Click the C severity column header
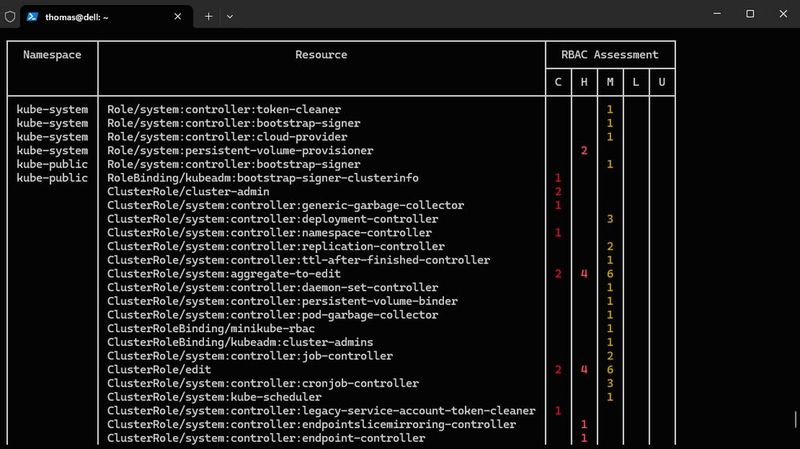Viewport: 800px width, 449px height. point(558,82)
